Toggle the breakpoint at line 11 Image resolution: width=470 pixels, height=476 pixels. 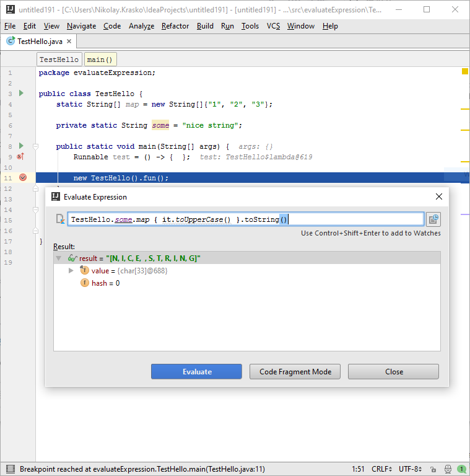pos(23,177)
